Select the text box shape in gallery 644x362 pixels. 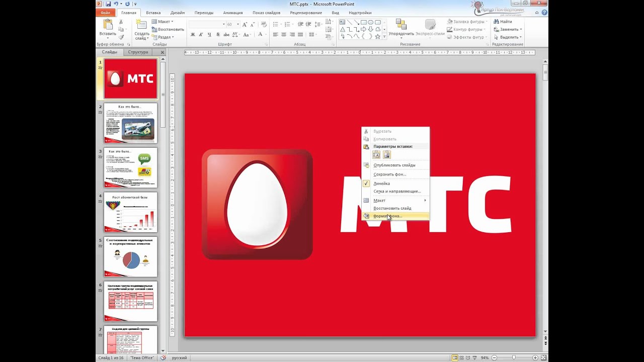342,22
